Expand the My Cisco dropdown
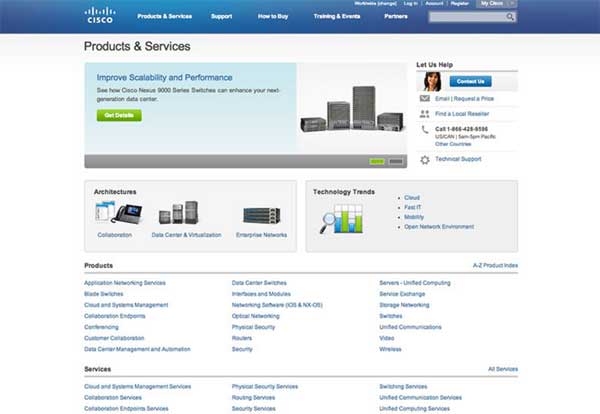 point(496,3)
